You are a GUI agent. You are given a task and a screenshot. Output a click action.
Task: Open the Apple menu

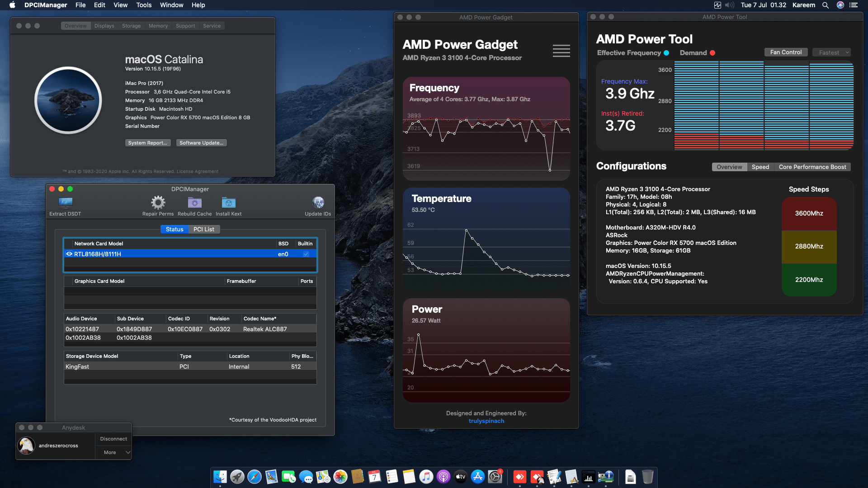point(11,5)
